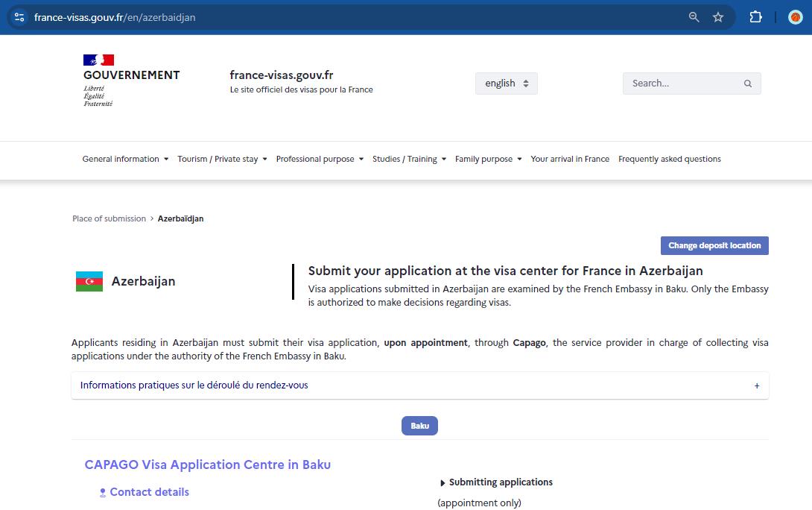
Task: Open the browser extensions icon
Action: (755, 16)
